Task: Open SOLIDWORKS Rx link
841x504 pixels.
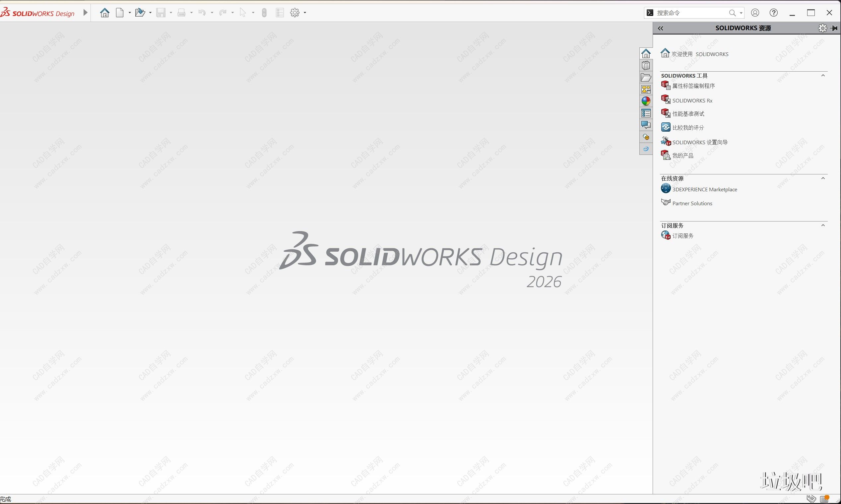Action: pyautogui.click(x=692, y=100)
